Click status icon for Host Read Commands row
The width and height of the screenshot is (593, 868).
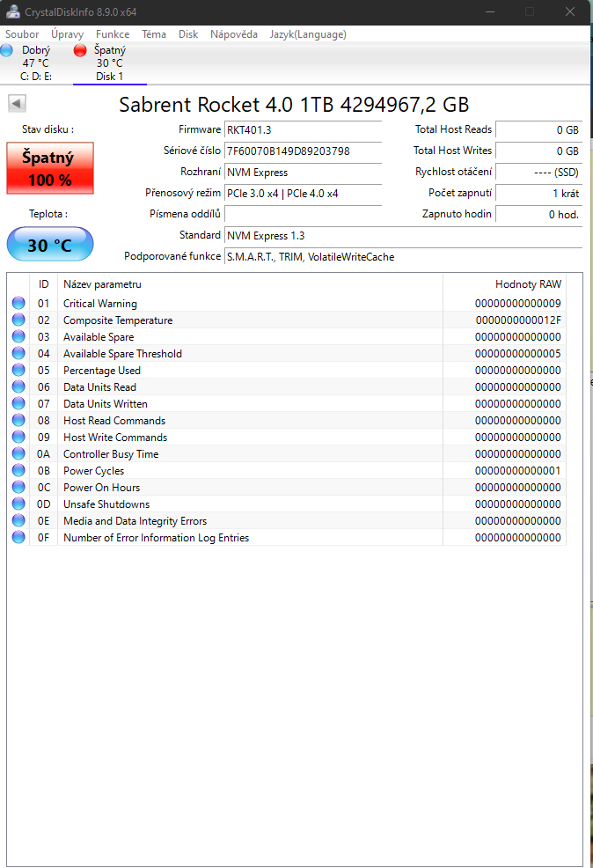(x=18, y=420)
